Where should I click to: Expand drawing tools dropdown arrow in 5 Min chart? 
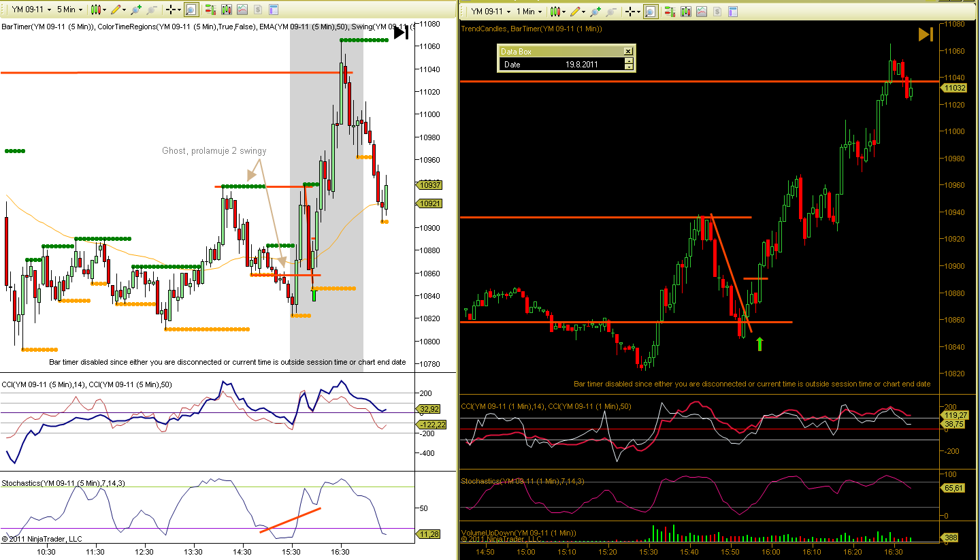click(x=125, y=10)
